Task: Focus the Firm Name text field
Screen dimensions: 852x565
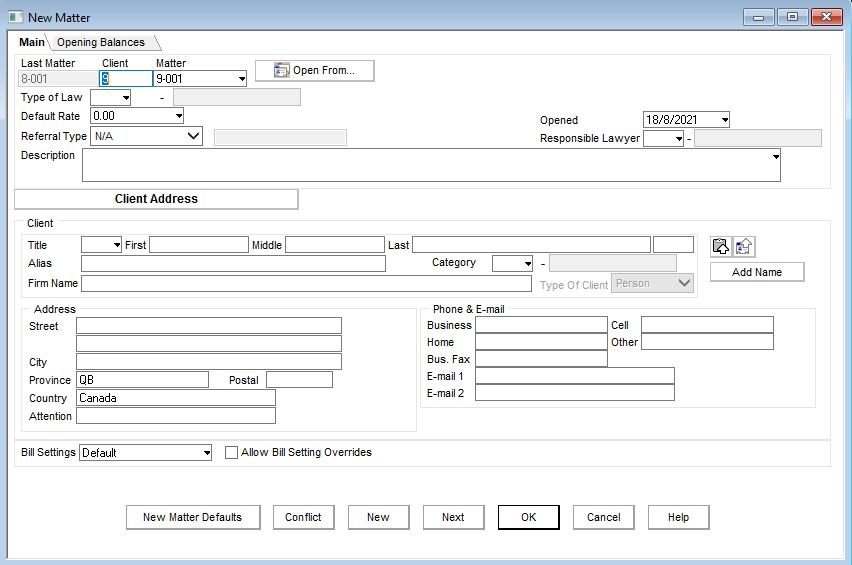Action: coord(308,284)
